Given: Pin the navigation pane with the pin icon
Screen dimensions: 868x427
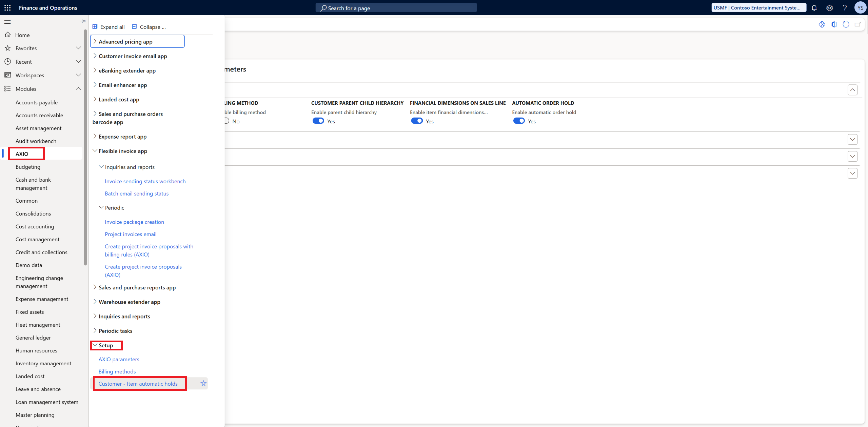Looking at the screenshot, I should tap(82, 21).
